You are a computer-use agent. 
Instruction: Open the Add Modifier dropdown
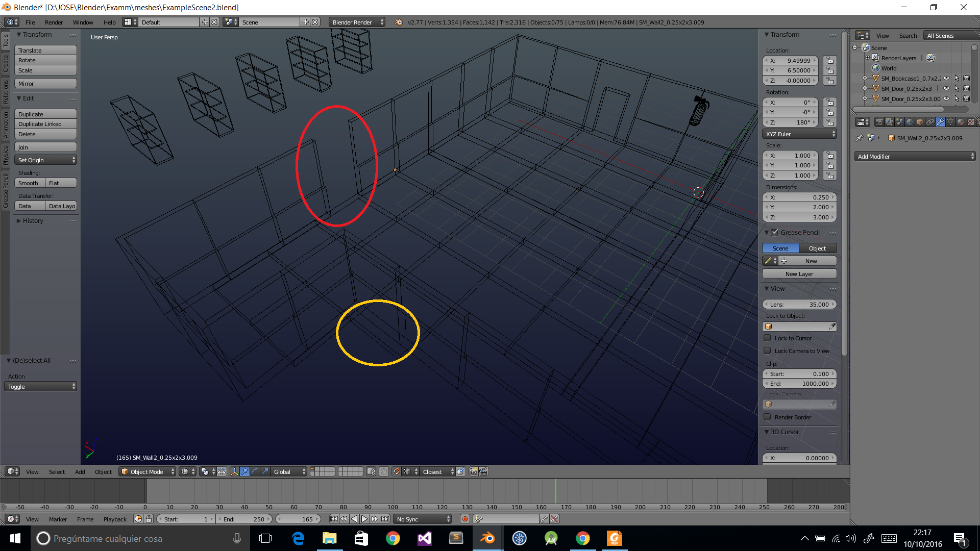(x=915, y=156)
